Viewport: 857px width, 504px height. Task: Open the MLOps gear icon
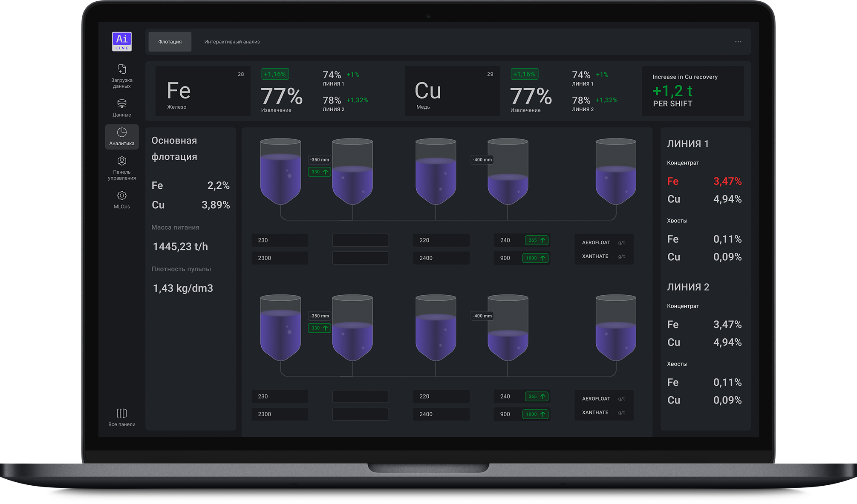click(x=122, y=196)
